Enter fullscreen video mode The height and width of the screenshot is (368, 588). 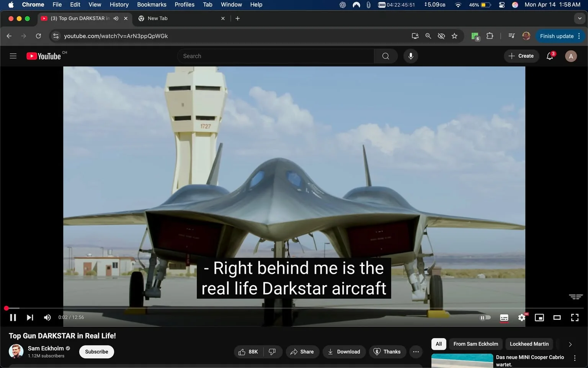(x=575, y=317)
